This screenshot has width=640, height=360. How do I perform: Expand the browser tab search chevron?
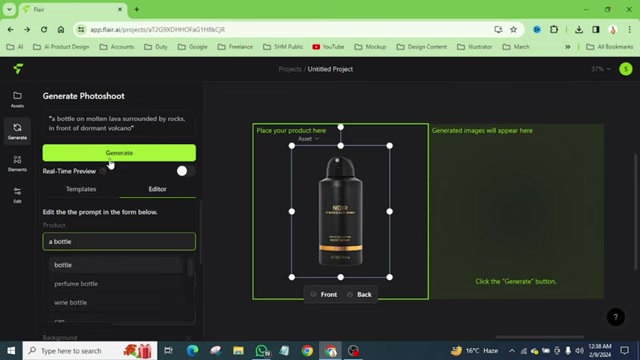point(9,9)
